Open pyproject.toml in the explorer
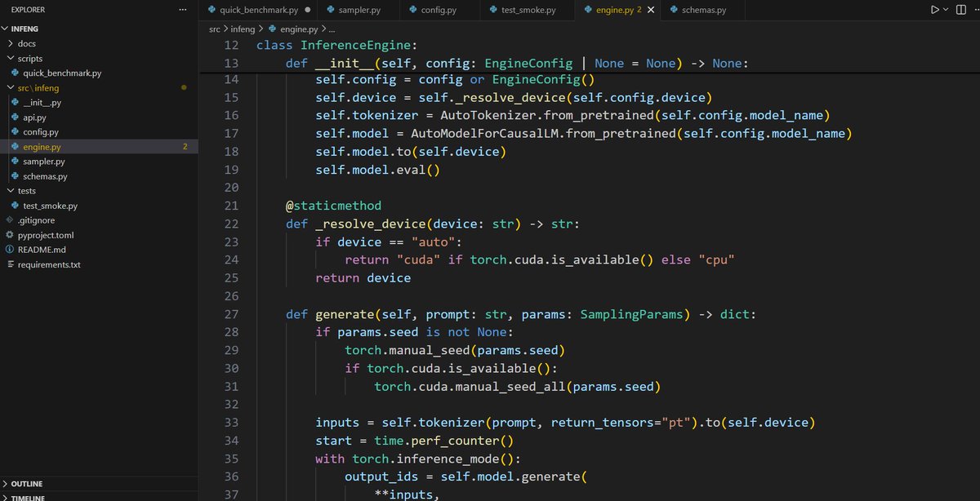 [x=99, y=235]
